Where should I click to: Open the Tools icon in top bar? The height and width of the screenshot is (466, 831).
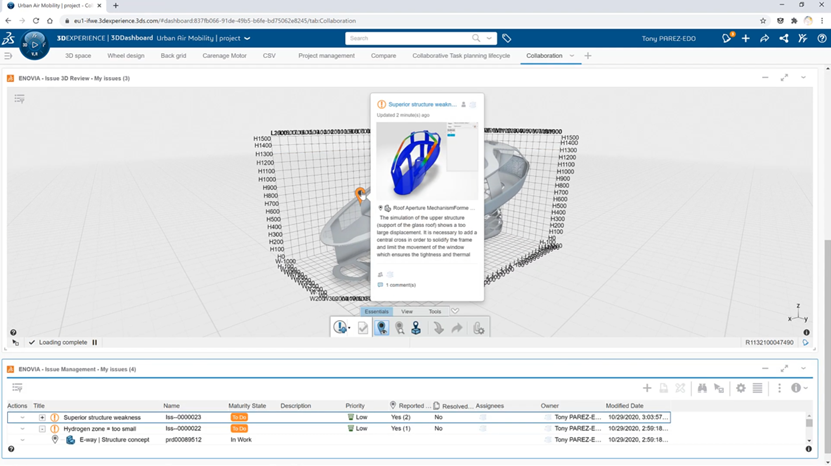click(x=802, y=38)
